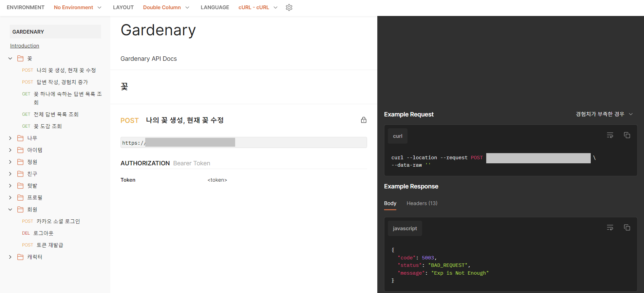Select GARDENARY collection header in sidebar
644x293 pixels.
[x=55, y=32]
